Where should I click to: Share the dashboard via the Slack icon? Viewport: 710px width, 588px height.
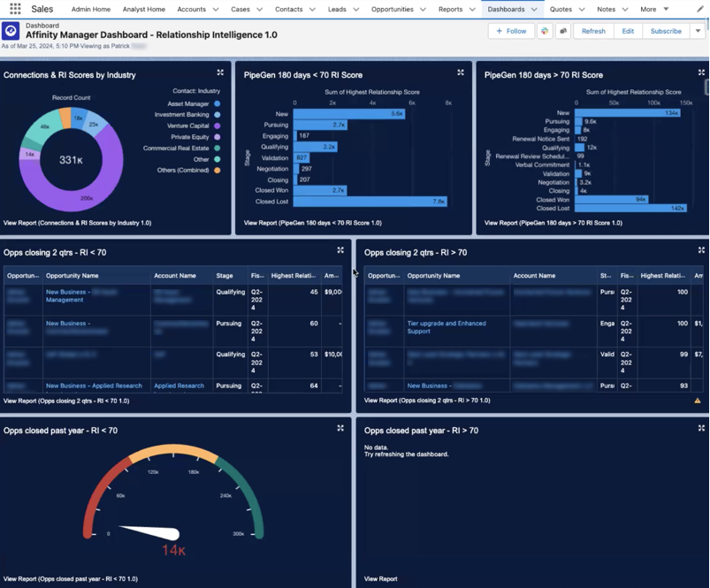(545, 31)
